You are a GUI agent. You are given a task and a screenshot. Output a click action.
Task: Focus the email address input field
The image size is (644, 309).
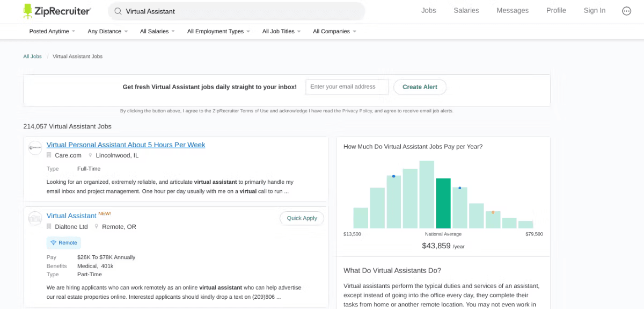(x=347, y=87)
